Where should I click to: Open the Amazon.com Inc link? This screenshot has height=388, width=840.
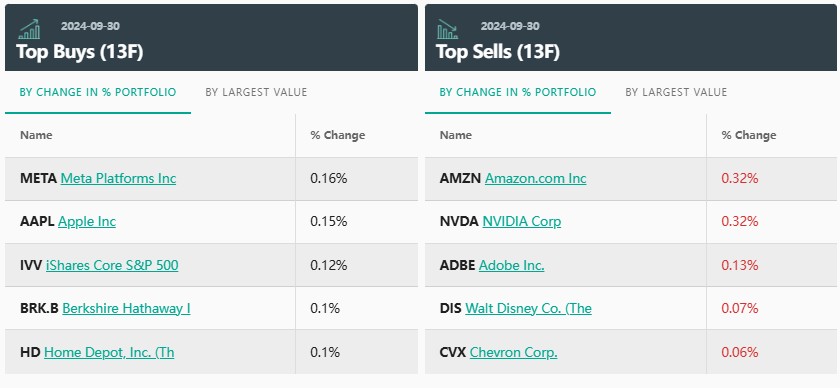pos(536,178)
